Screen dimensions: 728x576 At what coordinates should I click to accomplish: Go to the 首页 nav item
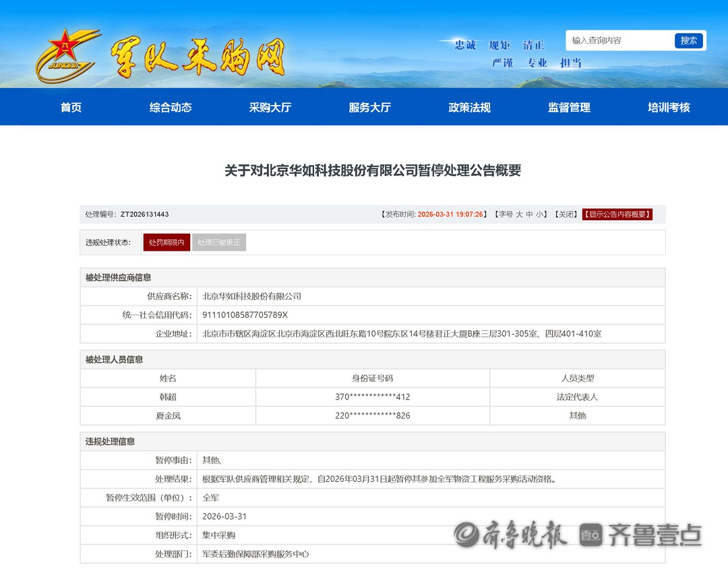[71, 107]
